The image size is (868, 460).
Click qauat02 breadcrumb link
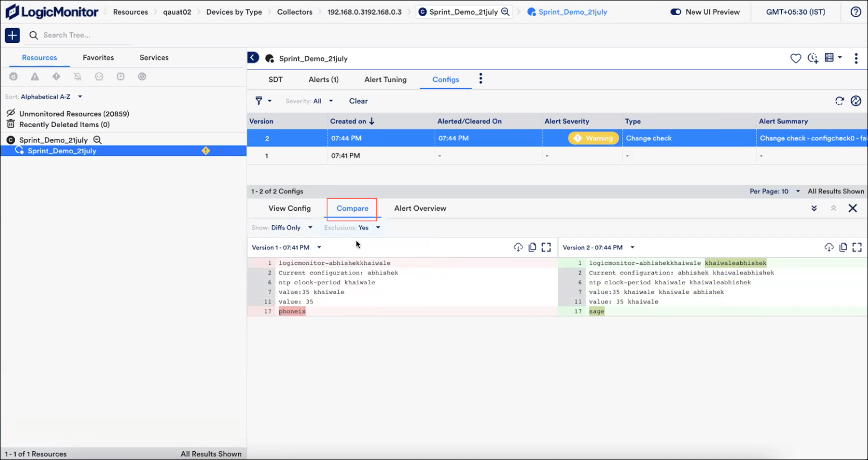(x=177, y=11)
